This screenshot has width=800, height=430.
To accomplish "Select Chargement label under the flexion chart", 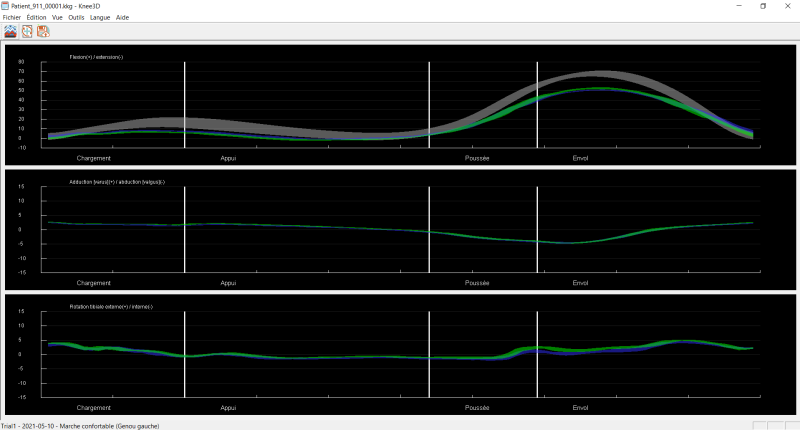I will pyautogui.click(x=93, y=158).
